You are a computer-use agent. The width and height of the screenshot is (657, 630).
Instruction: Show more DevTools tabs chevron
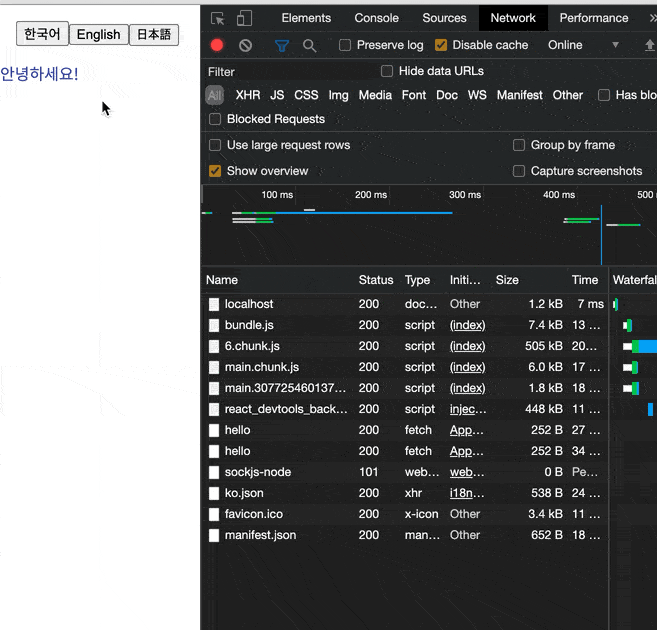point(653,18)
